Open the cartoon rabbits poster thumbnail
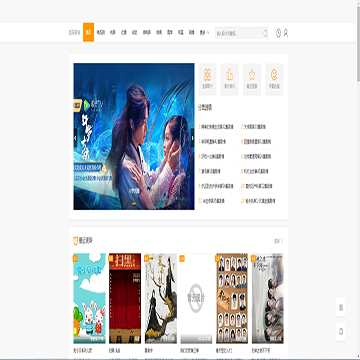Screen dimensions: 360x360 click(89, 298)
